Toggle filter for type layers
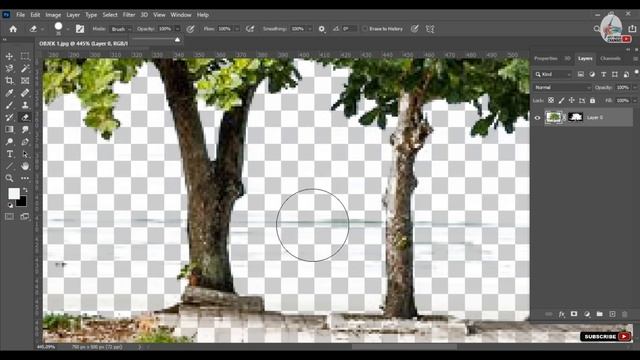Image resolution: width=640 pixels, height=360 pixels. 603,74
